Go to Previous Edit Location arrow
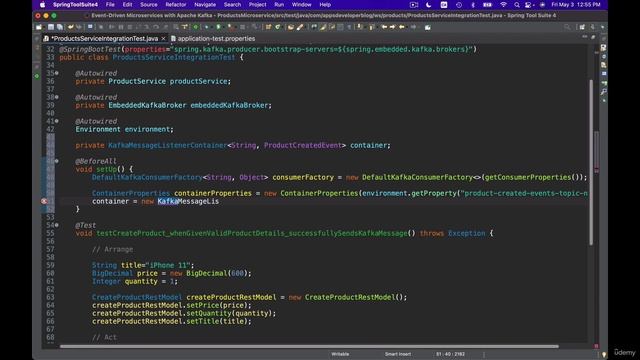This screenshot has width=640, height=360. (384, 27)
